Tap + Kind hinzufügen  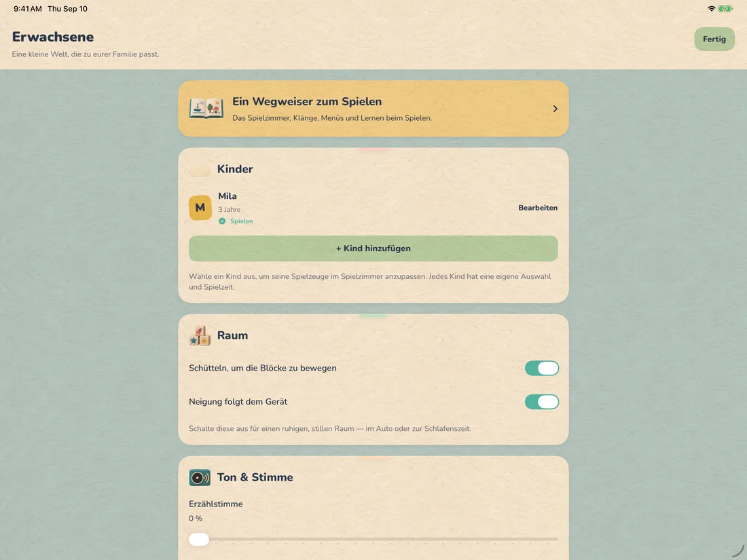tap(373, 248)
